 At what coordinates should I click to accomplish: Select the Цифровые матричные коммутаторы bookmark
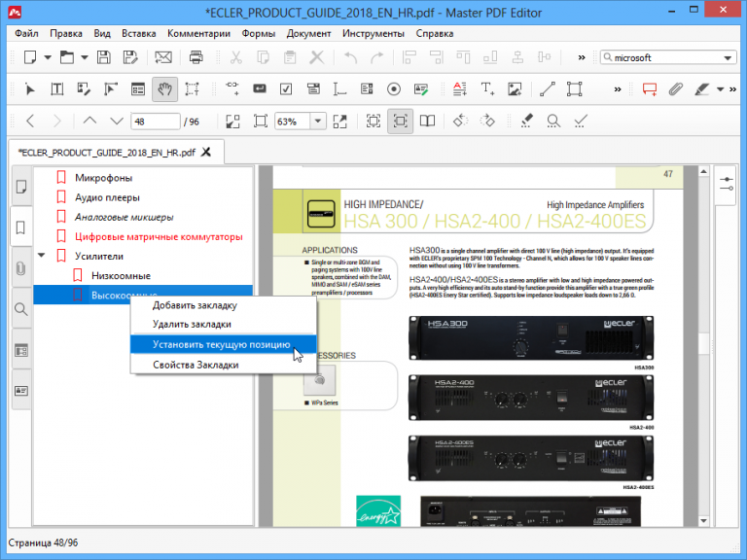[159, 236]
